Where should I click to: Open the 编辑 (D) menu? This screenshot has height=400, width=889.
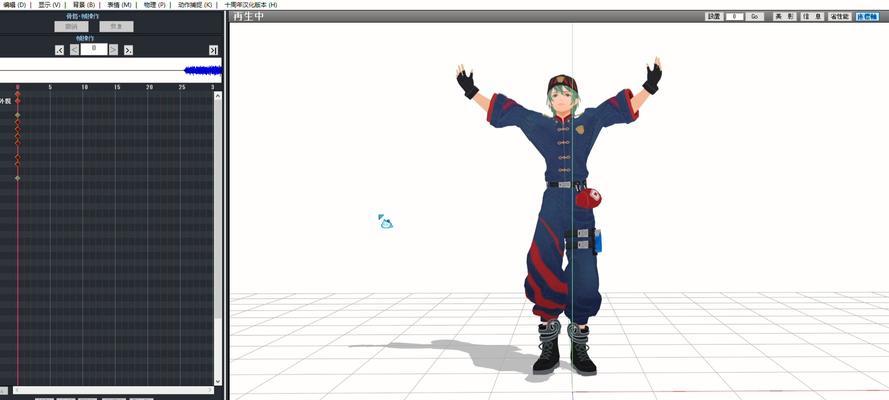[14, 5]
